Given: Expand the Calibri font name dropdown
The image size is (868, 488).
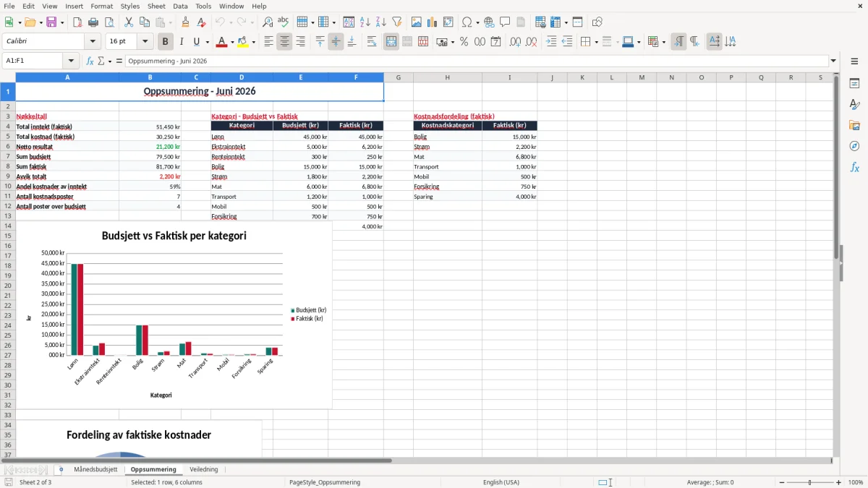Looking at the screenshot, I should [92, 42].
